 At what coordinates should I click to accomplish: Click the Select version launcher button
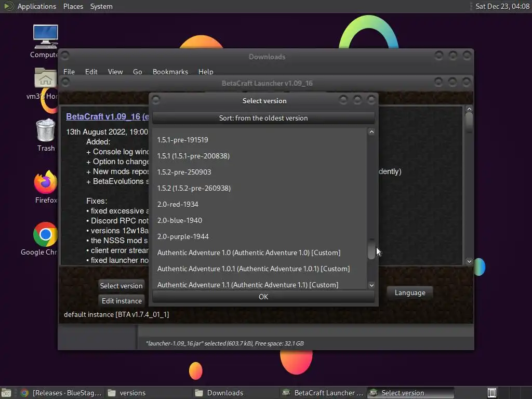(121, 286)
